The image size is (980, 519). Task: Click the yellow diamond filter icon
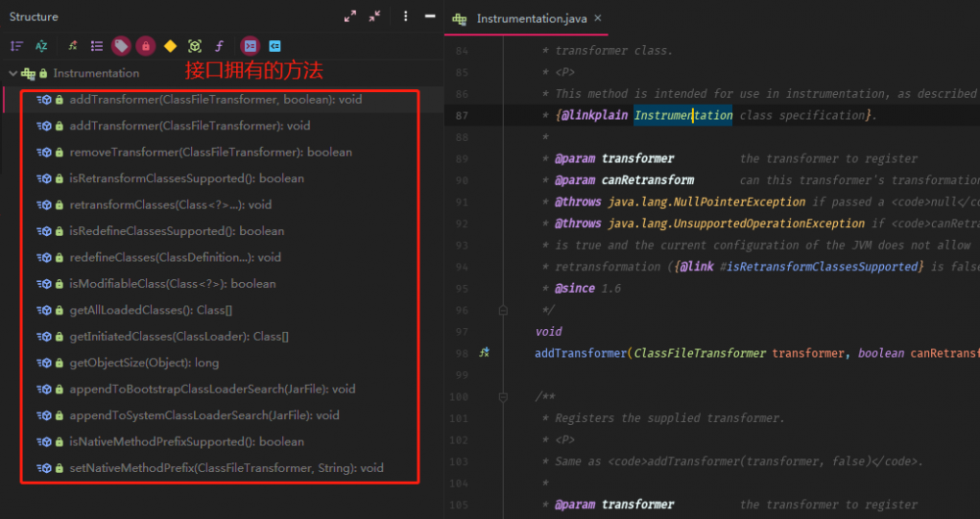pos(170,46)
